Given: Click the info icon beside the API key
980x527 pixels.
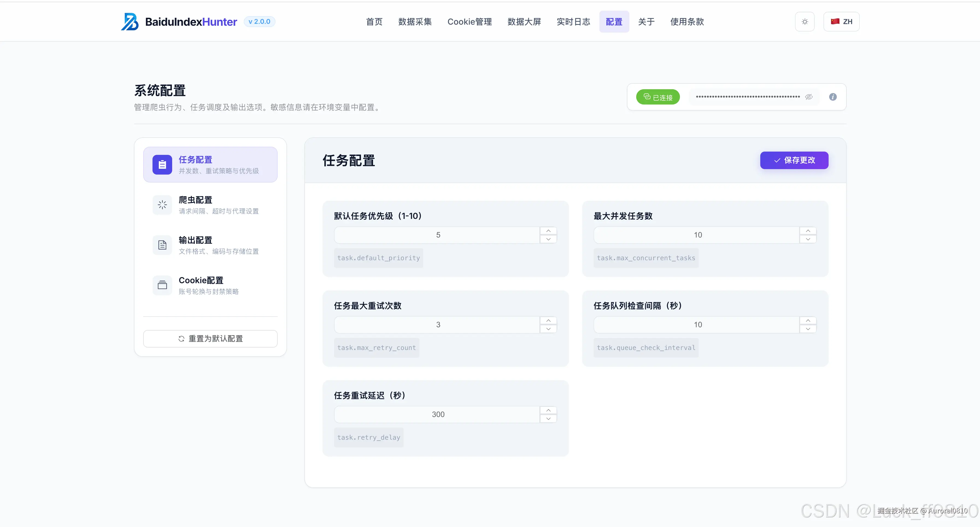Looking at the screenshot, I should point(833,97).
